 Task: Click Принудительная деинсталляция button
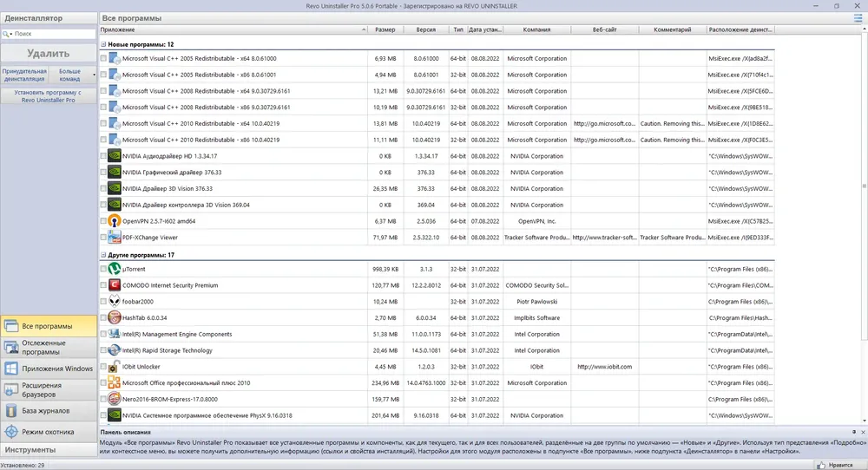click(24, 75)
